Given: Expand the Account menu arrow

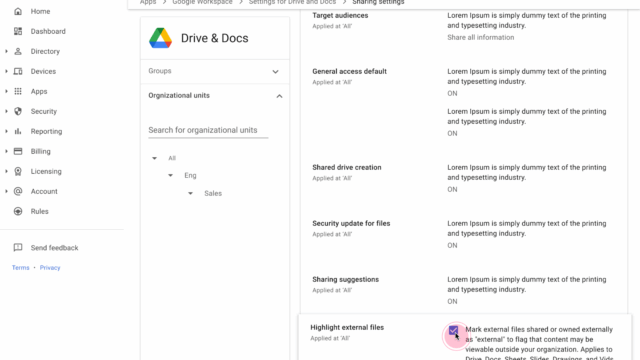Looking at the screenshot, I should pyautogui.click(x=6, y=191).
